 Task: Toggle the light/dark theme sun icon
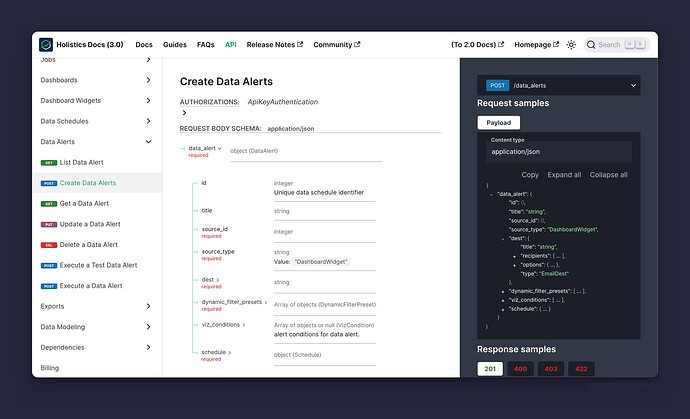[x=571, y=44]
